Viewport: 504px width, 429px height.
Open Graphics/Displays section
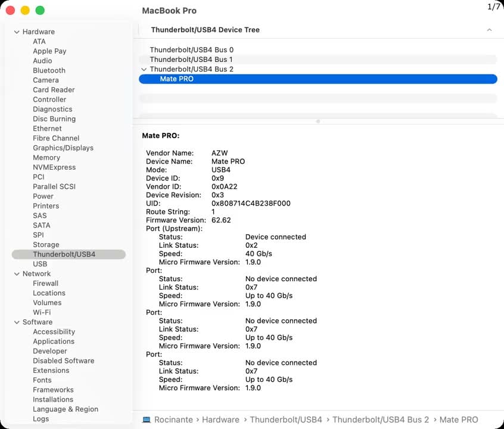pos(63,148)
